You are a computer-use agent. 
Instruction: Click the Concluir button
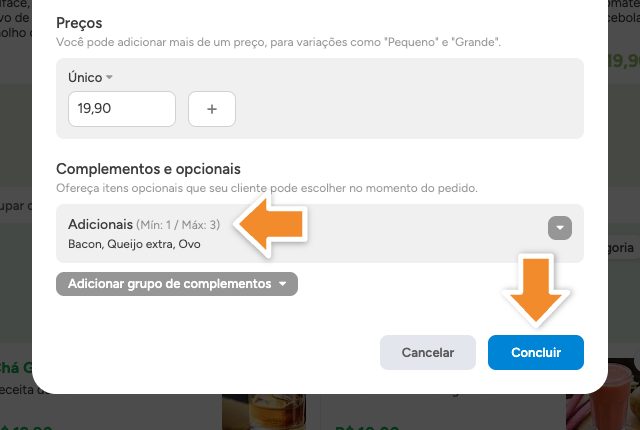coord(536,352)
